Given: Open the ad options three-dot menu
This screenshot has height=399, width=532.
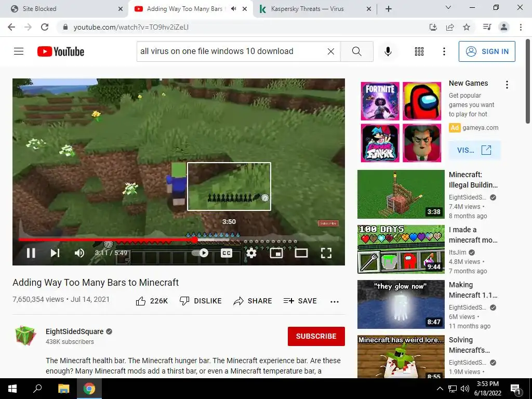Looking at the screenshot, I should [507, 85].
